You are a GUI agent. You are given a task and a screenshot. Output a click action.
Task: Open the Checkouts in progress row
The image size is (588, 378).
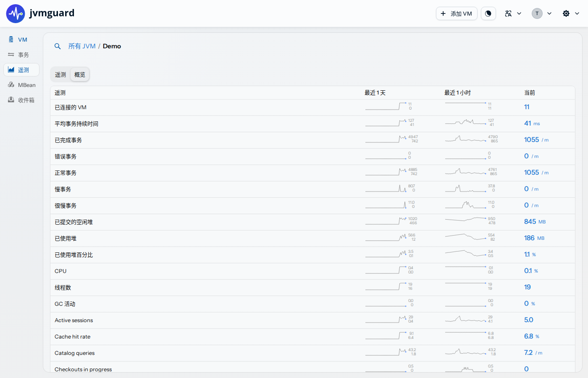313,367
